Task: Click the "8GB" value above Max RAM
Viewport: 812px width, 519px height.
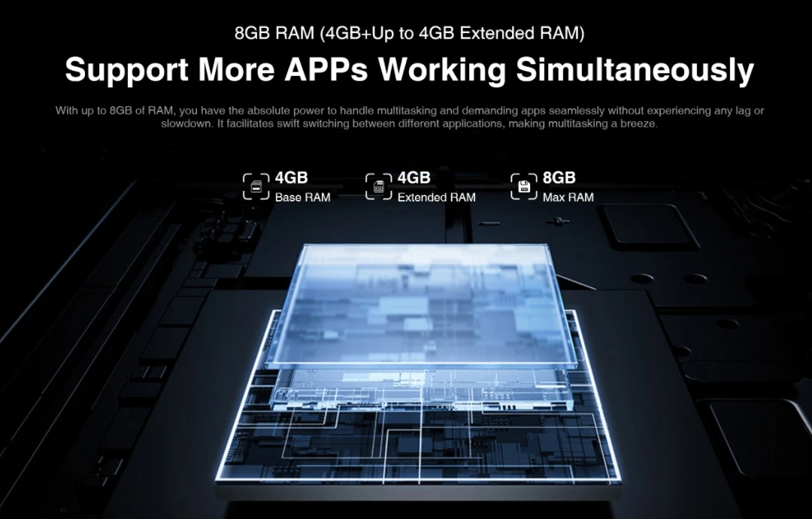Action: tap(559, 178)
